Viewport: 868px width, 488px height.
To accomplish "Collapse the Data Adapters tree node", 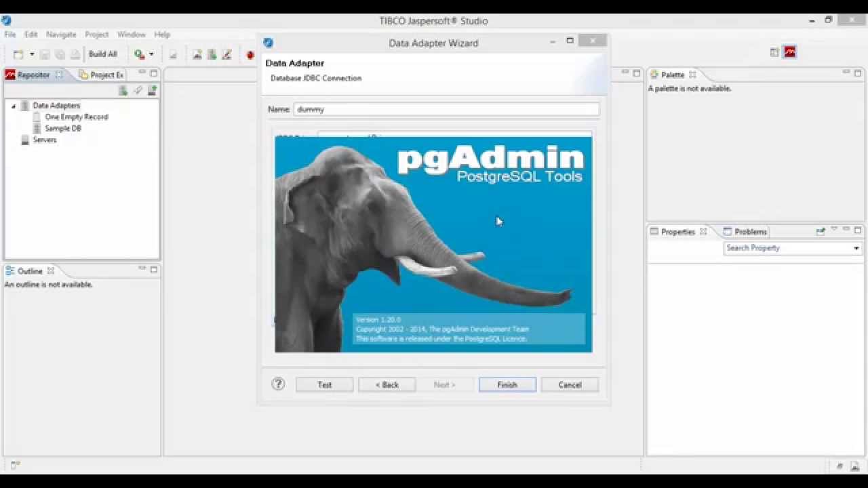I will pos(13,106).
